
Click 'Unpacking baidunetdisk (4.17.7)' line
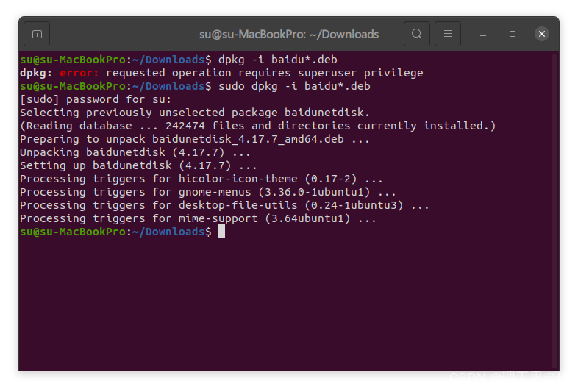[135, 152]
